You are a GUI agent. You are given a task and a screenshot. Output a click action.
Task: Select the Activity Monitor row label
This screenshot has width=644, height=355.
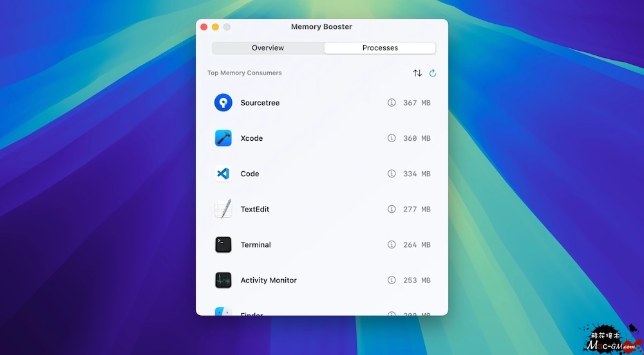[x=269, y=280]
